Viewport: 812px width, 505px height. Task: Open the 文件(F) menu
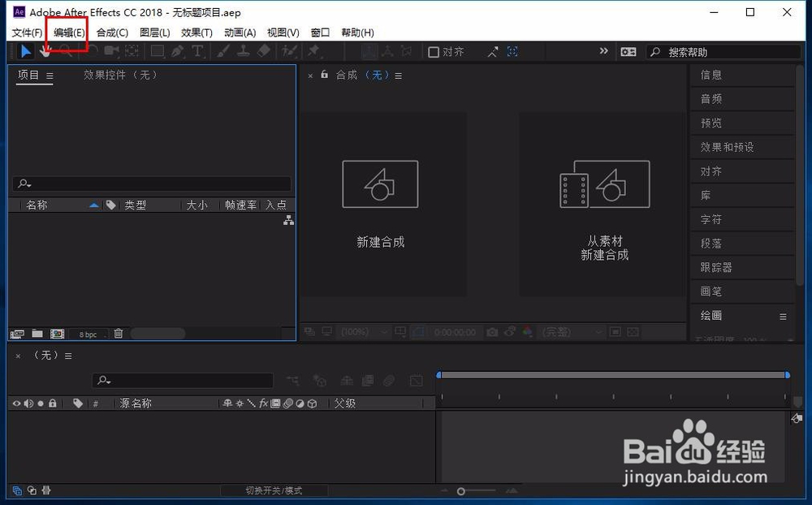pyautogui.click(x=27, y=32)
